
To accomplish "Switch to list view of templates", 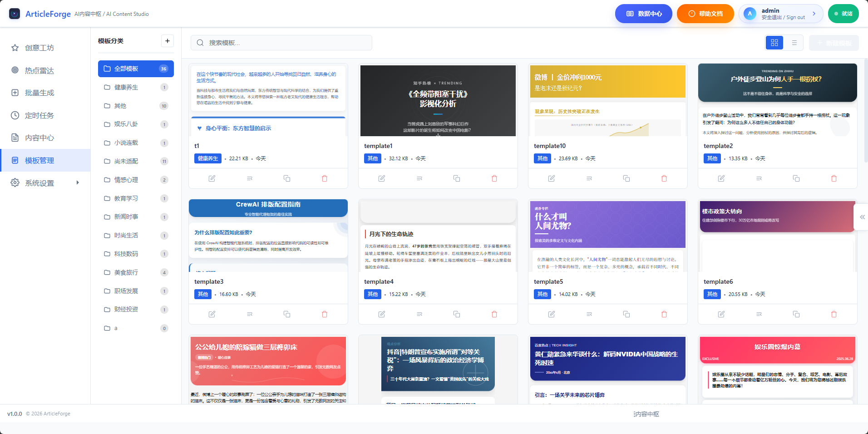I will (794, 42).
